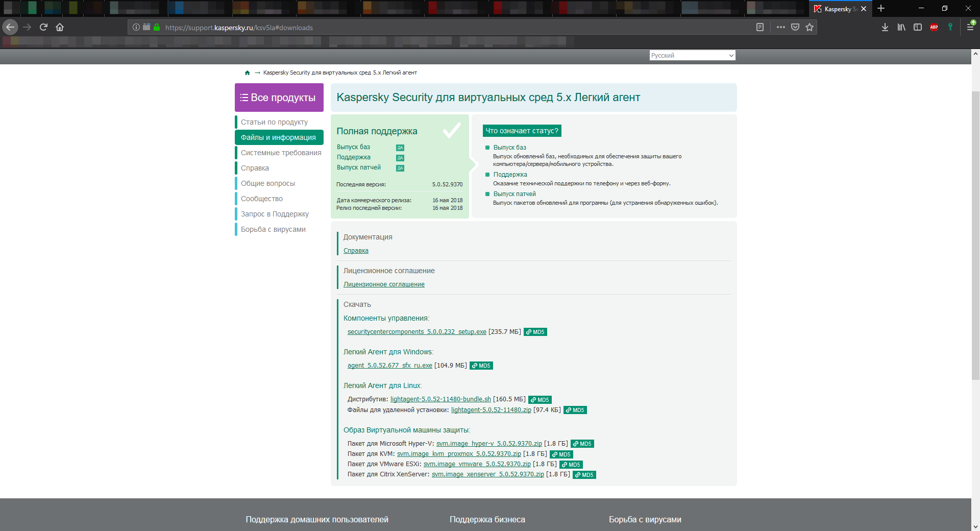The image size is (980, 531).
Task: Click the green secure connection padlock
Action: [157, 27]
